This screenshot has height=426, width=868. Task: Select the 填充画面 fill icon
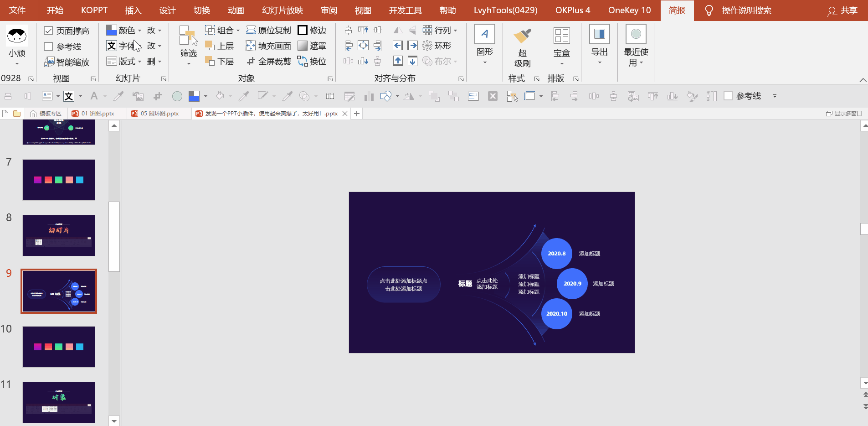coord(251,46)
